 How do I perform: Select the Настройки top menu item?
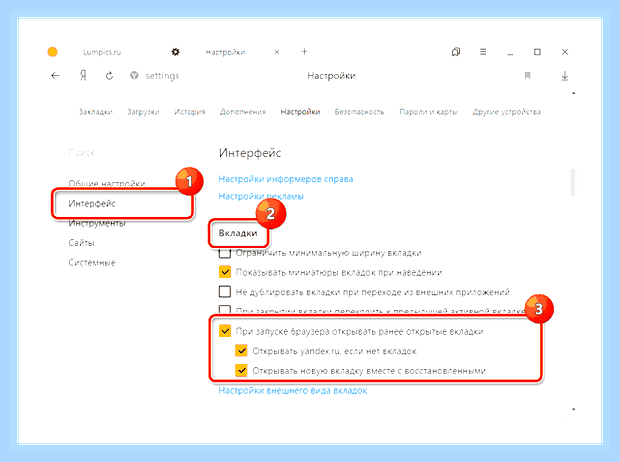coord(300,112)
